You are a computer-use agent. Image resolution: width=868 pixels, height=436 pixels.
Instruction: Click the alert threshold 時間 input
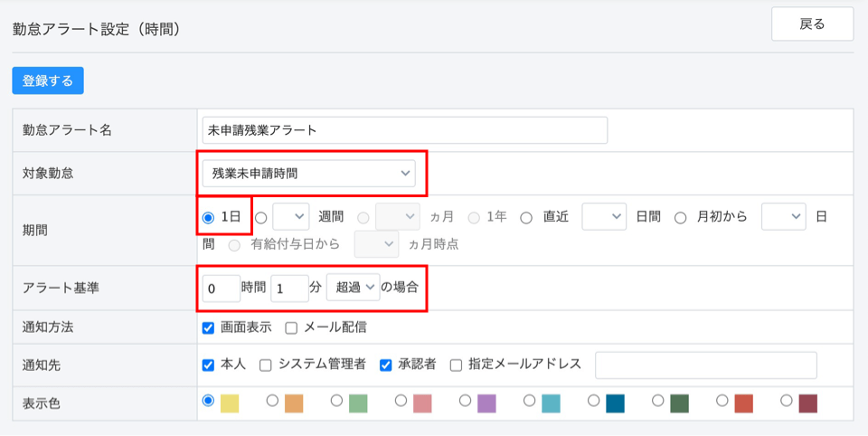(221, 288)
